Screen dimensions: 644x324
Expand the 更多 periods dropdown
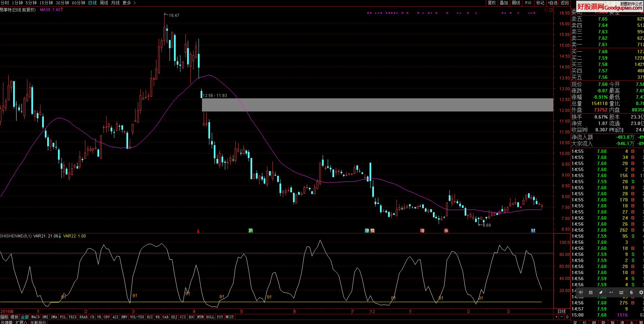129,3
